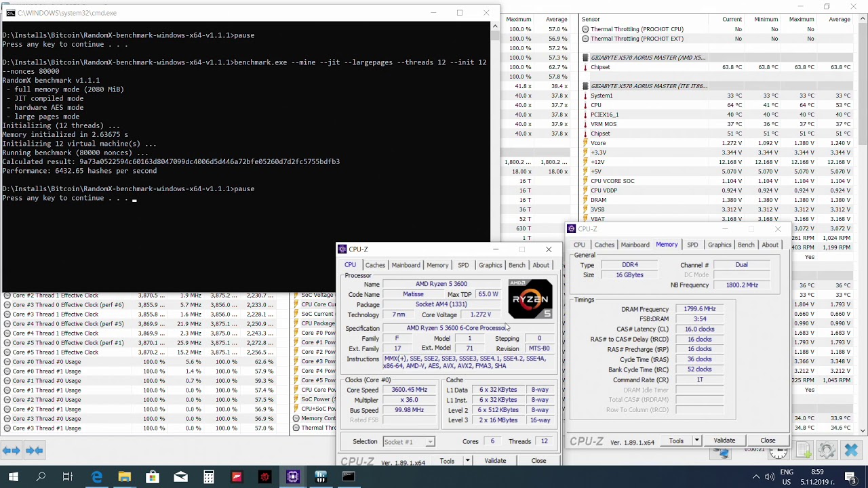The width and height of the screenshot is (868, 488).
Task: Open Tools dropdown arrow in Memory tab window
Action: pos(696,441)
